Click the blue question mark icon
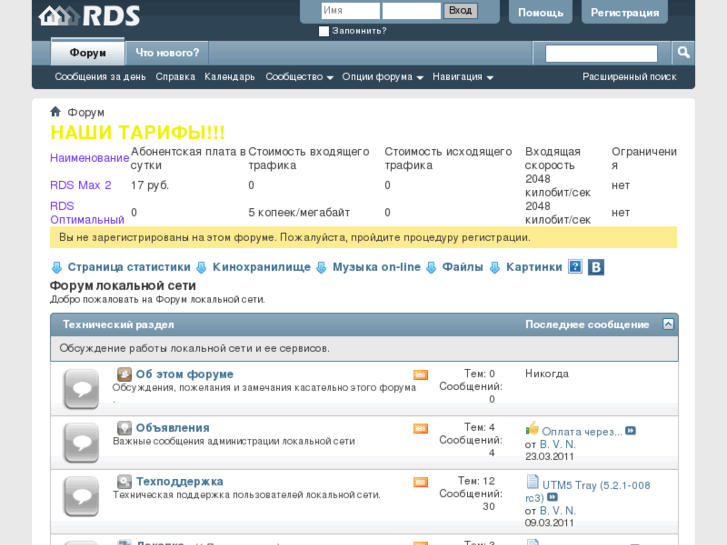Screen dimensions: 727x545 click(575, 267)
